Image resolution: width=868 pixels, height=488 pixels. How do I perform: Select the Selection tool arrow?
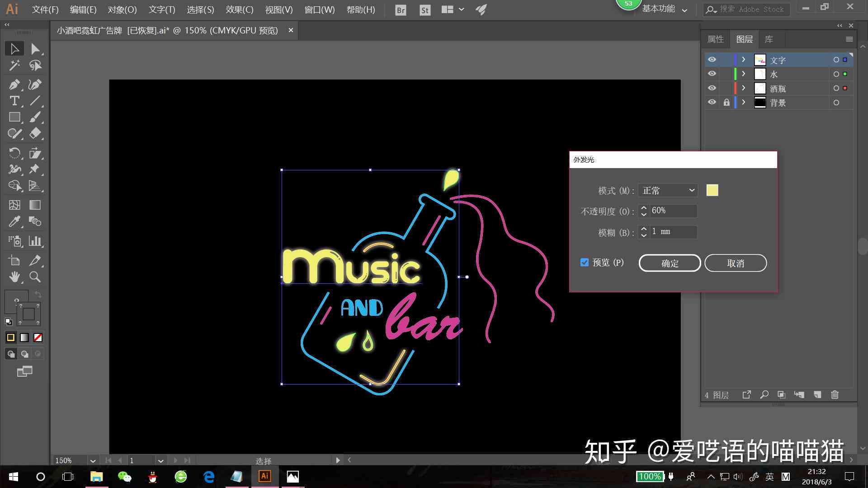pos(14,48)
